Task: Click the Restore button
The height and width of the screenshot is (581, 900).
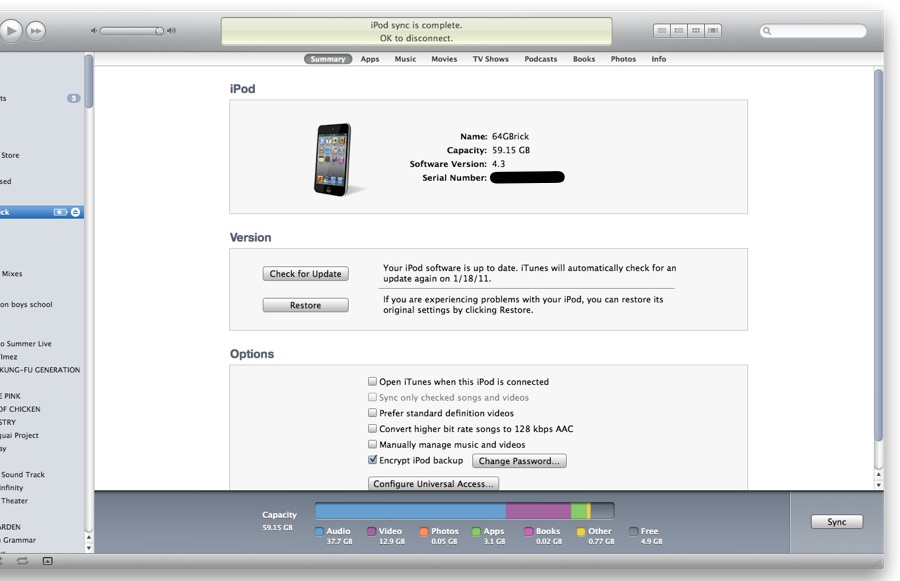Action: [x=305, y=305]
